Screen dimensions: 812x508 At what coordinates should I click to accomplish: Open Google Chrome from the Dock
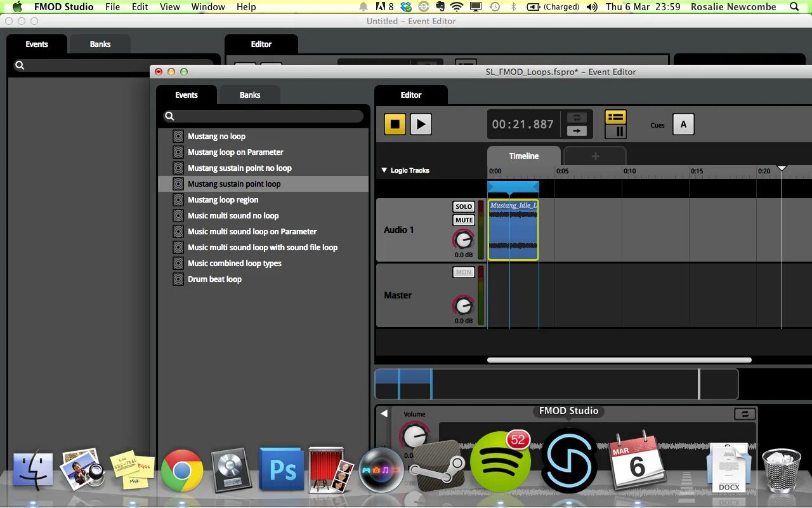click(182, 471)
